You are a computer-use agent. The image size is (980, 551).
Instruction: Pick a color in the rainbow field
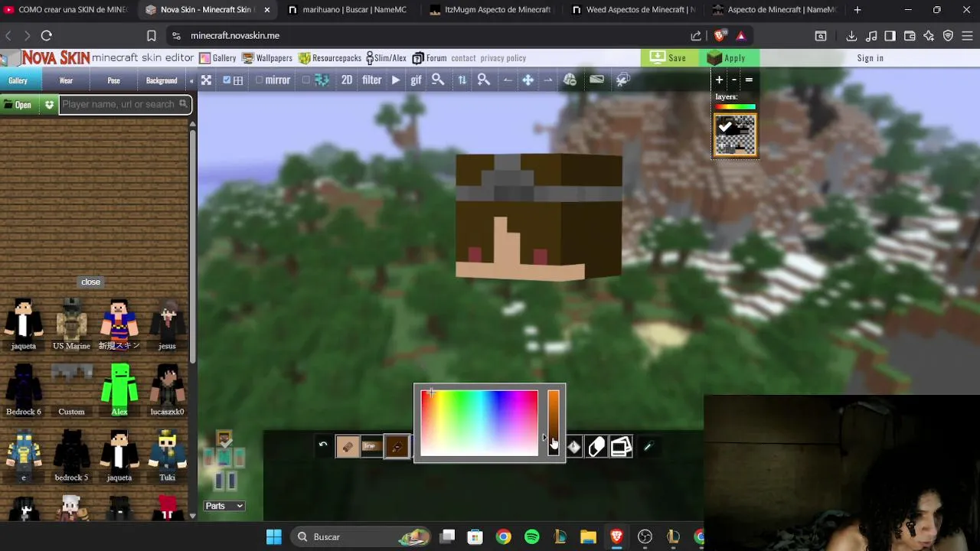(479, 423)
